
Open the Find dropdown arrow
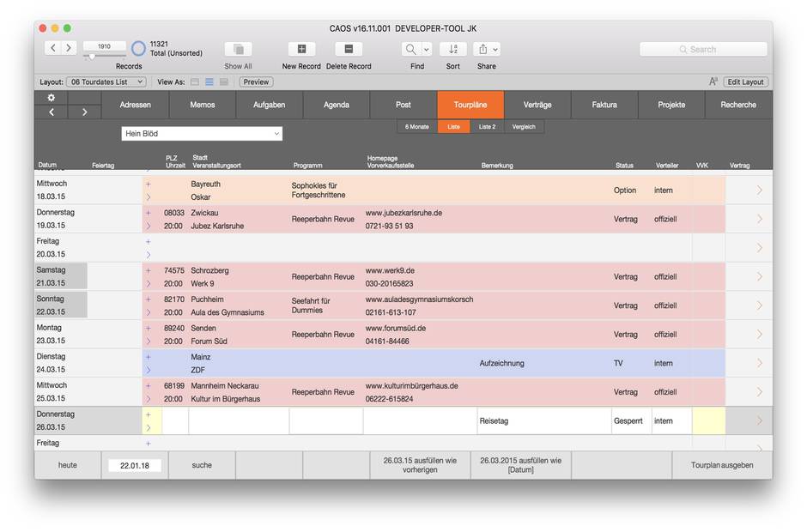pyautogui.click(x=427, y=50)
